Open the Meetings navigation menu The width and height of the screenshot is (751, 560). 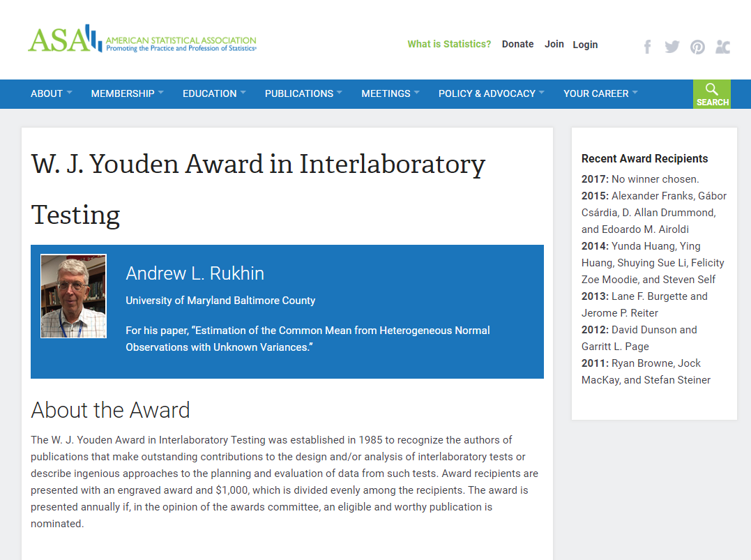[x=390, y=93]
